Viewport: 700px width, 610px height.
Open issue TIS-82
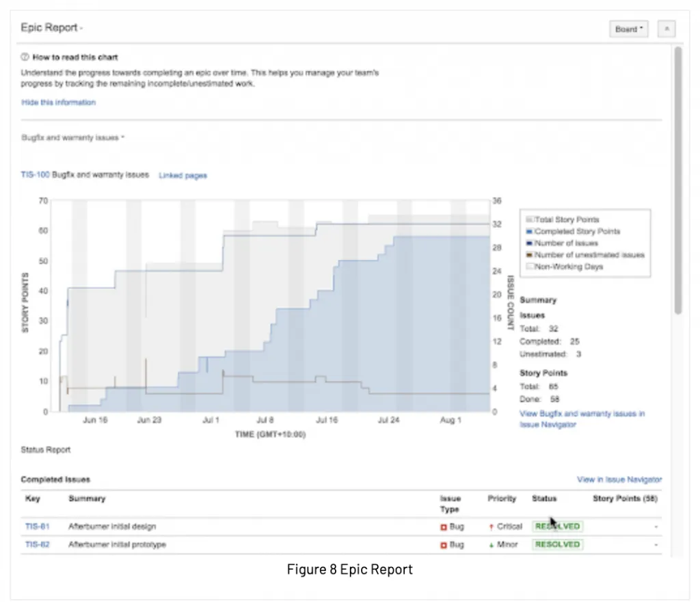click(37, 545)
